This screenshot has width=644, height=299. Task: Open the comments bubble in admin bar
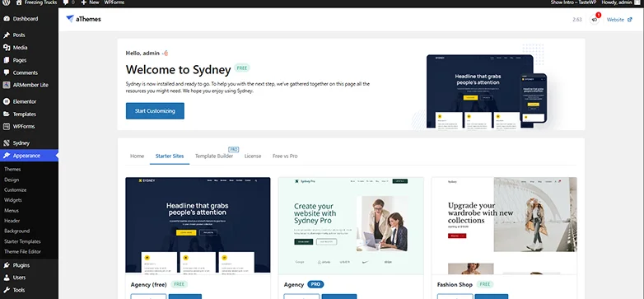click(x=66, y=2)
